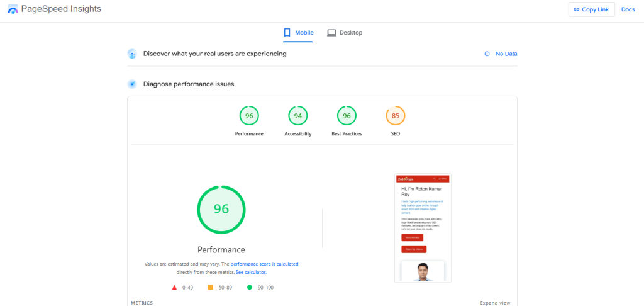This screenshot has width=644, height=306.
Task: Click the Accessibility label under gauge
Action: [x=297, y=133]
